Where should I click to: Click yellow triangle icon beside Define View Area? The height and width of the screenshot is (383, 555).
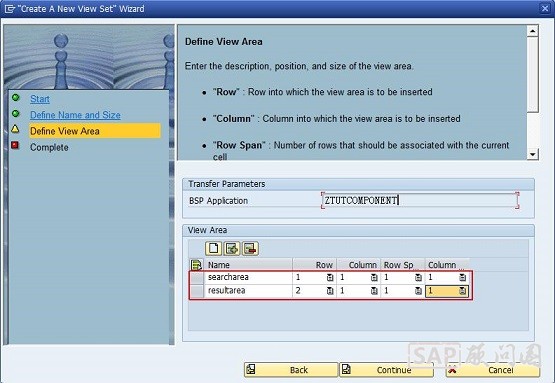[x=15, y=129]
